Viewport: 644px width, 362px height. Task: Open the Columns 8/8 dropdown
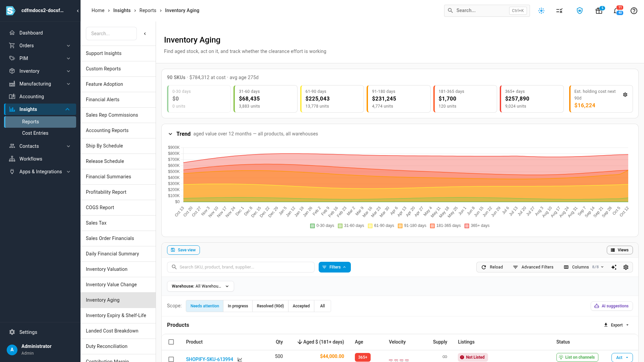pyautogui.click(x=584, y=267)
